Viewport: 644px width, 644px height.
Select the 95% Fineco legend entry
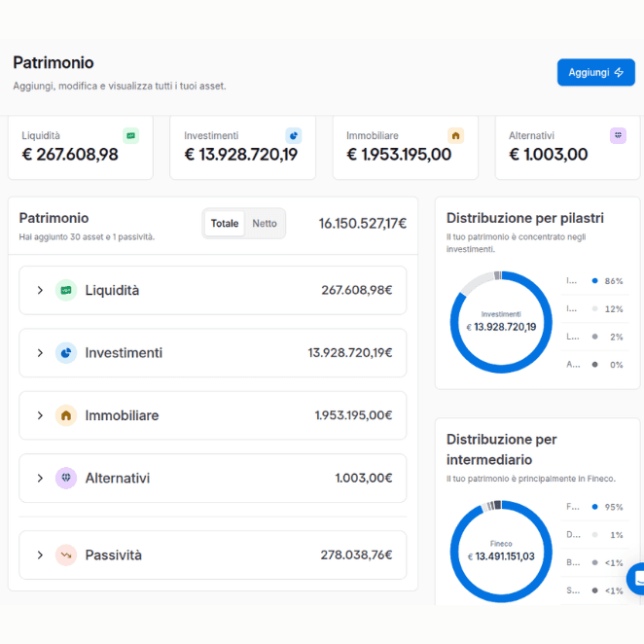pos(594,507)
